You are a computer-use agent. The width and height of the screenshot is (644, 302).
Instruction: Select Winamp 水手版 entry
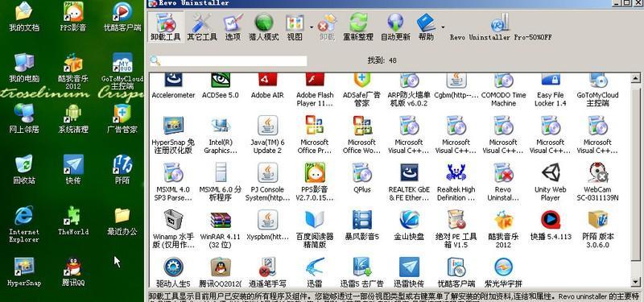(x=173, y=229)
